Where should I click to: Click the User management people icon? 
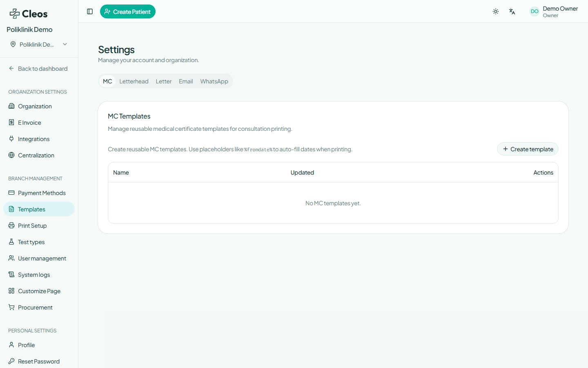click(x=11, y=258)
